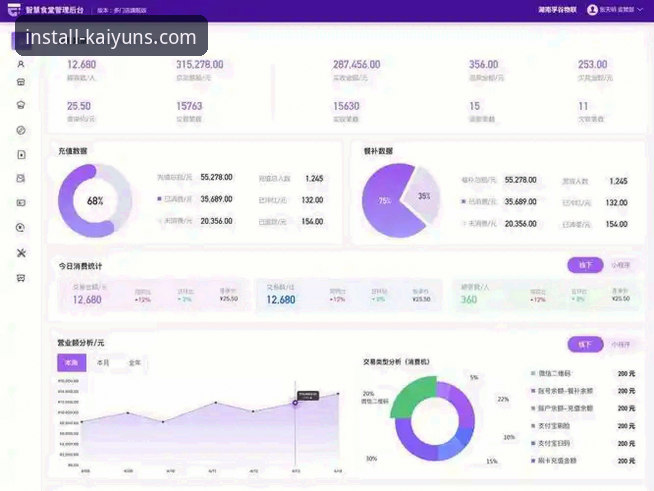Image resolution: width=654 pixels, height=491 pixels.
Task: Open the envelope sidebar icon
Action: 21,179
